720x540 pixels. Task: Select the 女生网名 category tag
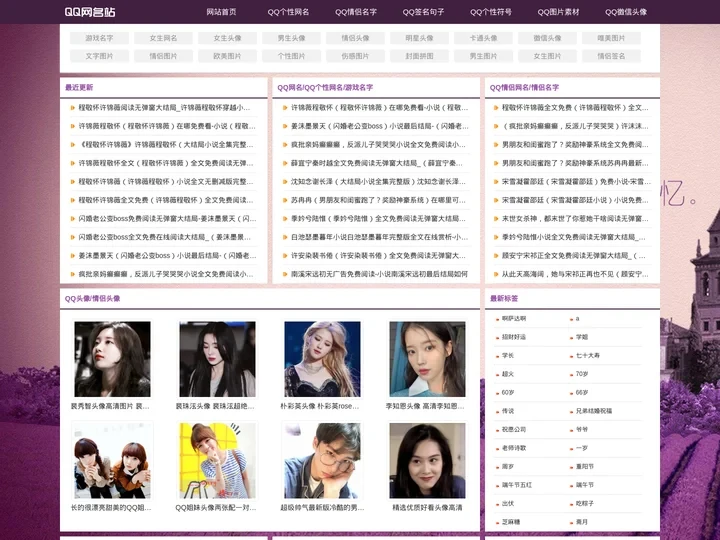pyautogui.click(x=163, y=38)
